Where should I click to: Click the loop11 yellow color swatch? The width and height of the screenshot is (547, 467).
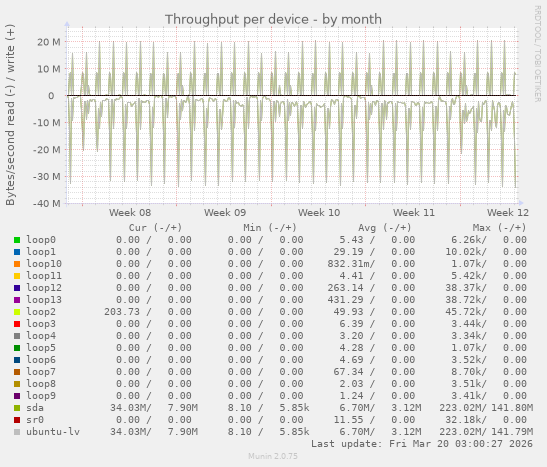tap(17, 276)
